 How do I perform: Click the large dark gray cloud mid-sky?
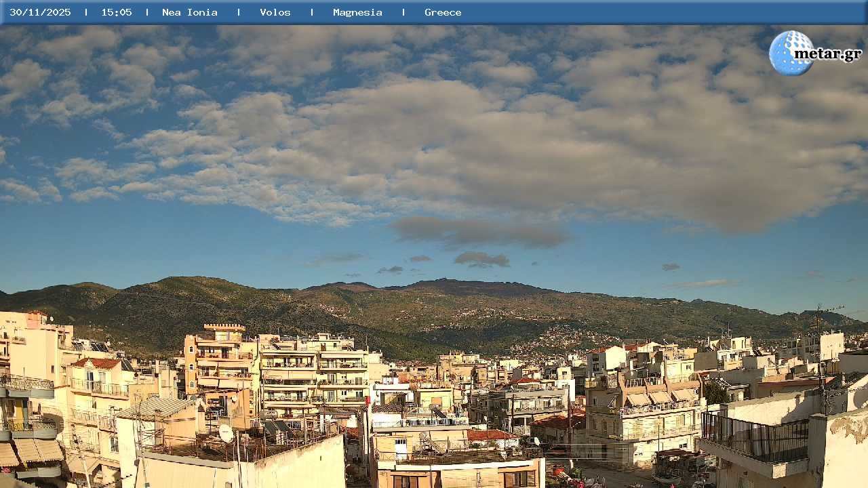point(478,232)
